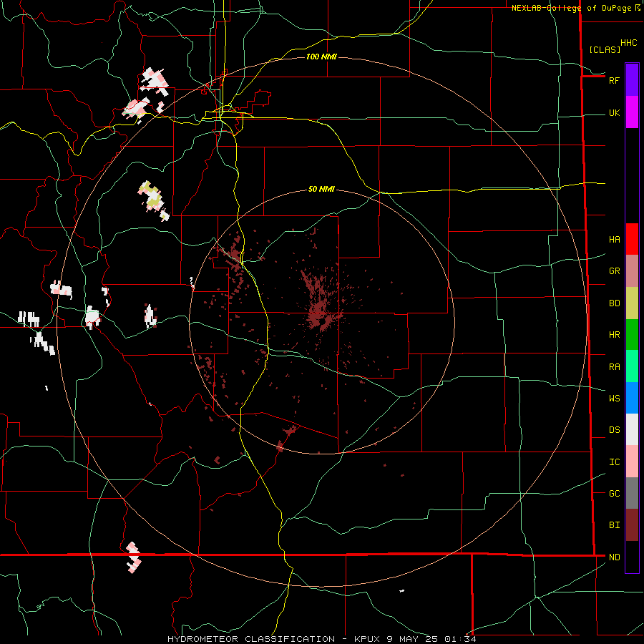Click the KPUX radar station identifier
The height and width of the screenshot is (644, 644).
pos(369,639)
